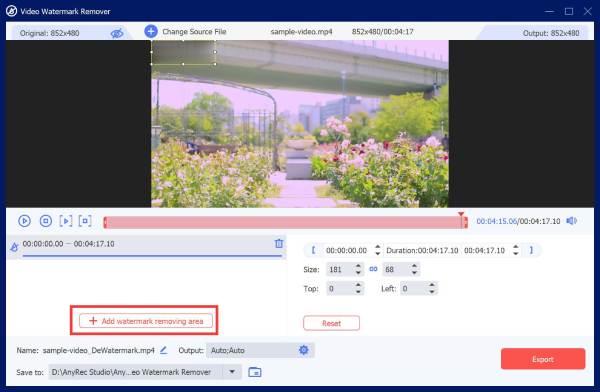The image size is (600, 392).
Task: Click the height value stepper arrows
Action: pos(414,269)
